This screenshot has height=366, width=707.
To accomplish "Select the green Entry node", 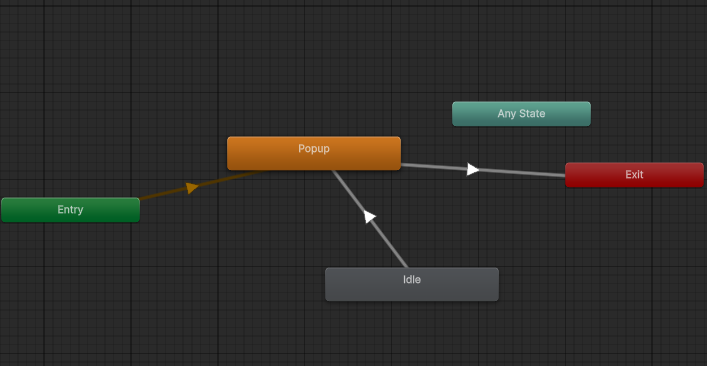I will tap(70, 210).
